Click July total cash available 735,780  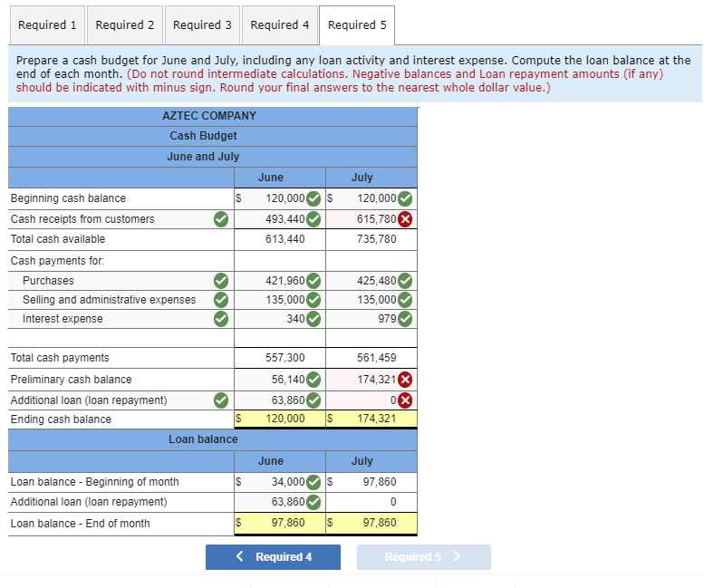coord(377,239)
